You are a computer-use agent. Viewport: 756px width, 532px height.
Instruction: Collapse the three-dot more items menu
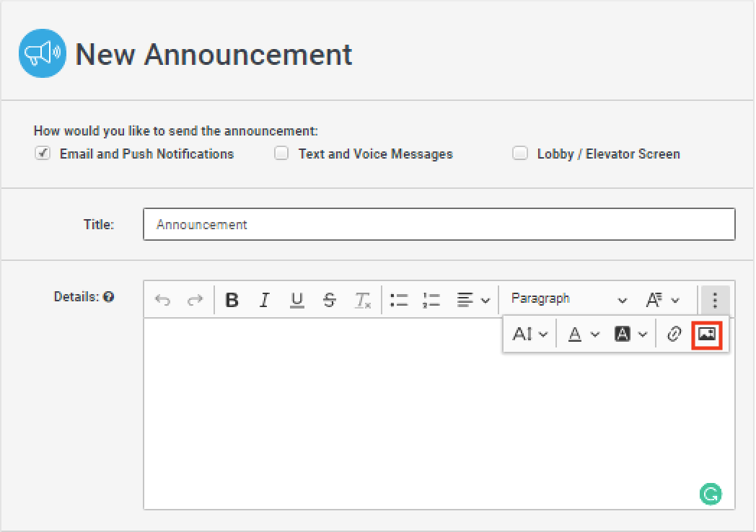tap(715, 300)
